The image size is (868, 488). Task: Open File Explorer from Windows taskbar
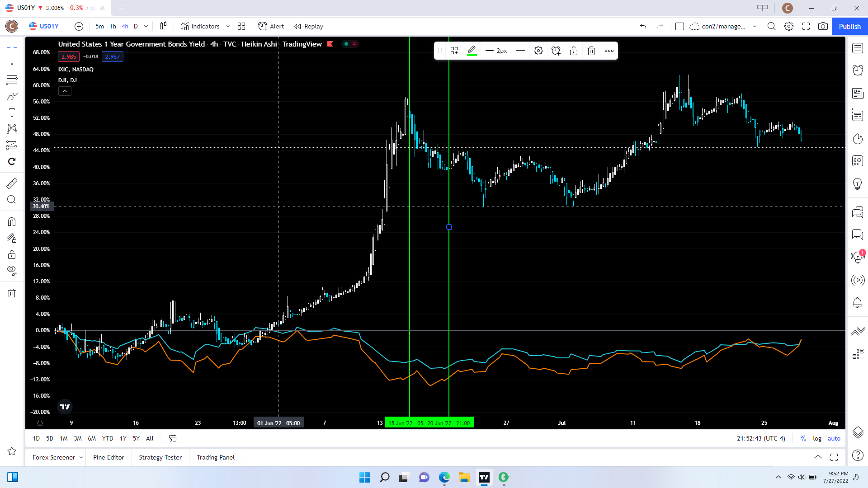(x=464, y=477)
